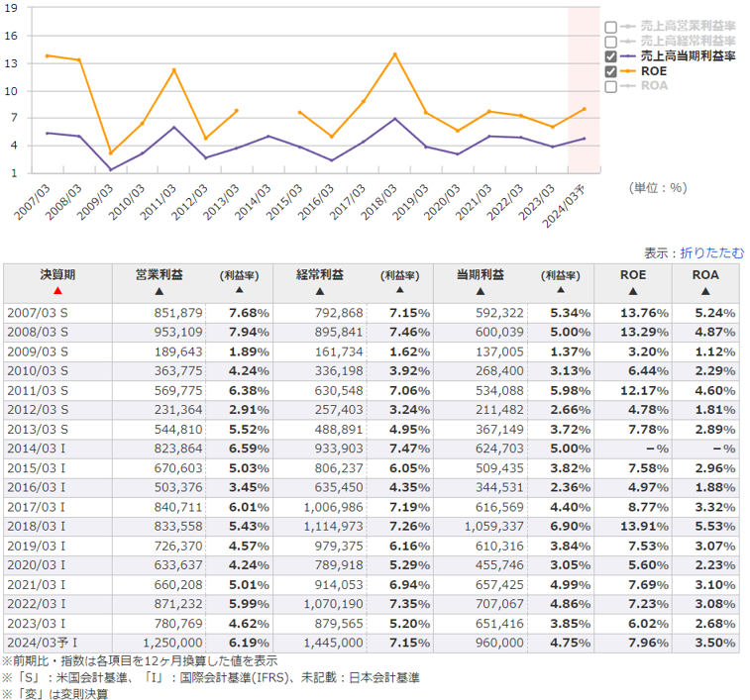Click 利益率 sort arrow beside 経常利益

397,290
